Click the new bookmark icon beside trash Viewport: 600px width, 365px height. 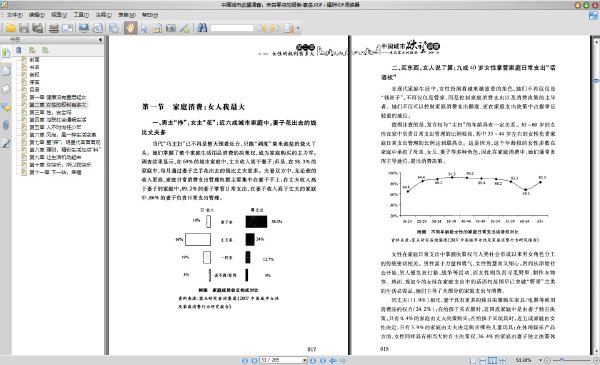pos(32,50)
